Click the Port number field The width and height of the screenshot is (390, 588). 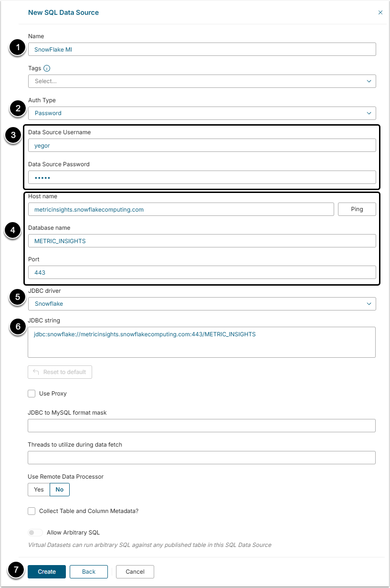point(202,272)
